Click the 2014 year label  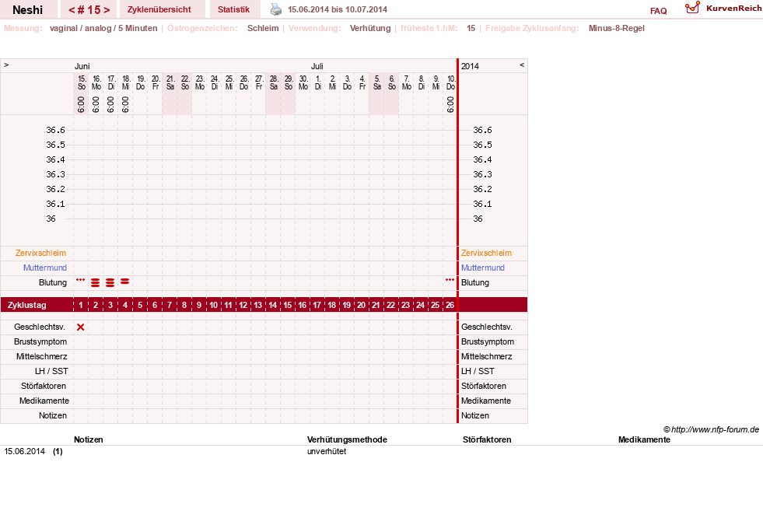470,66
